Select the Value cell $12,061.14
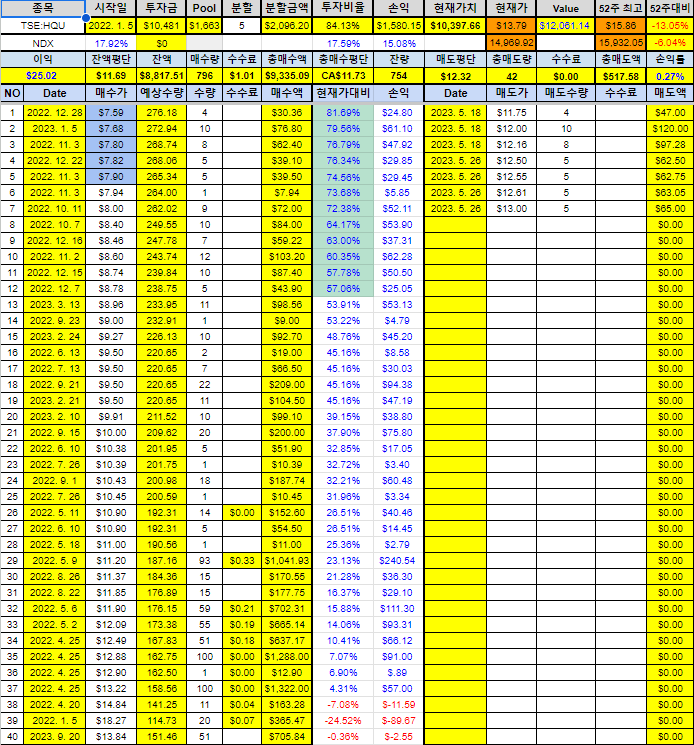Image resolution: width=694 pixels, height=745 pixels. pyautogui.click(x=565, y=26)
